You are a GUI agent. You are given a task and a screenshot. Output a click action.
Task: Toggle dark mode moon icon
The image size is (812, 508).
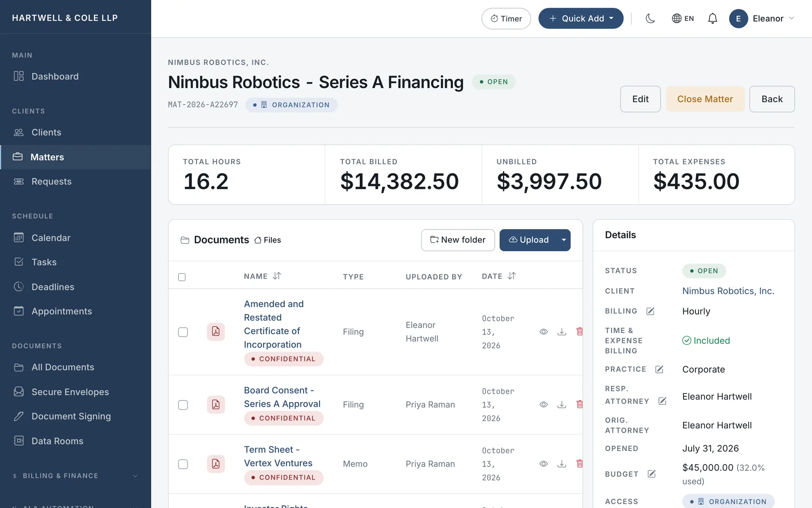(650, 18)
